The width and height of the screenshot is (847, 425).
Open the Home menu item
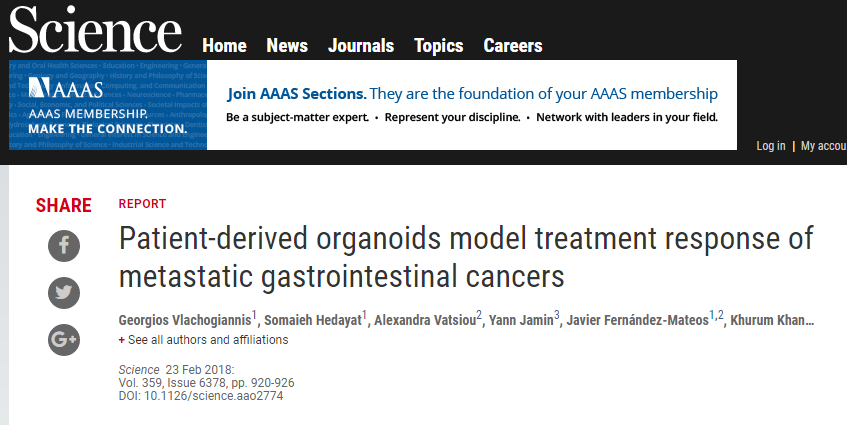pos(224,46)
